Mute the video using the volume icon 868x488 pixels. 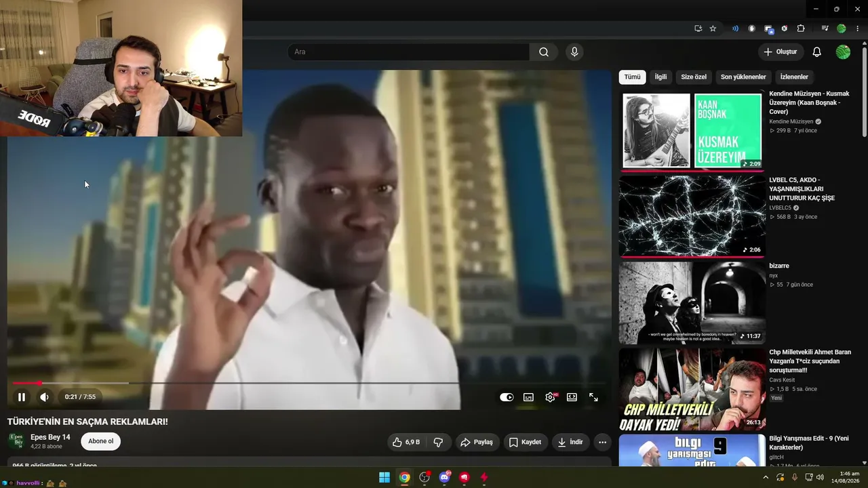pos(44,397)
